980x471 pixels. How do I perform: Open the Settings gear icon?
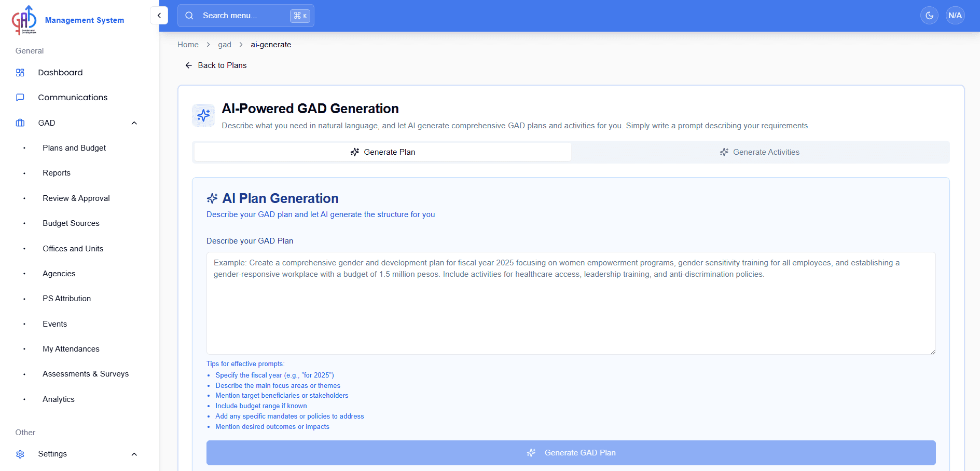click(20, 454)
